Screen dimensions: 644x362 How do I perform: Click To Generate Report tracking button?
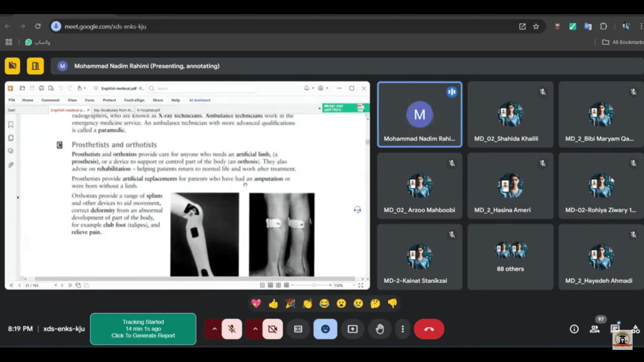pyautogui.click(x=143, y=329)
